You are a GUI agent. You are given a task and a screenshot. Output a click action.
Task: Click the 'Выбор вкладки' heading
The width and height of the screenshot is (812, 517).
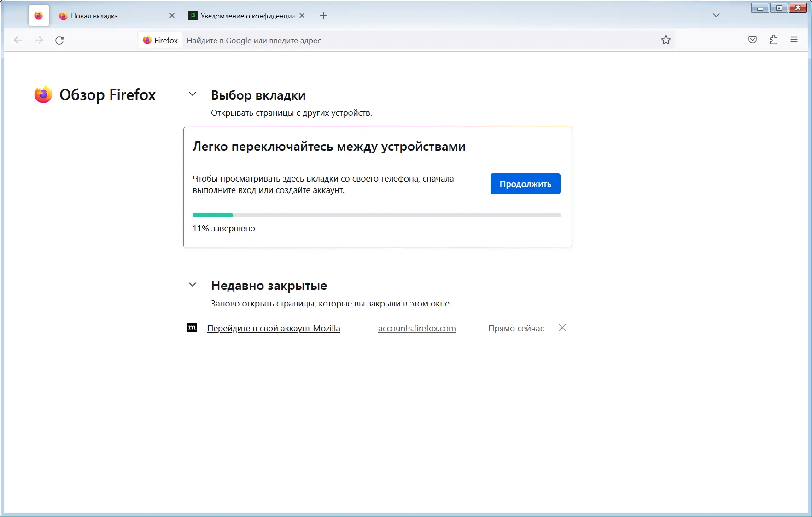click(258, 95)
